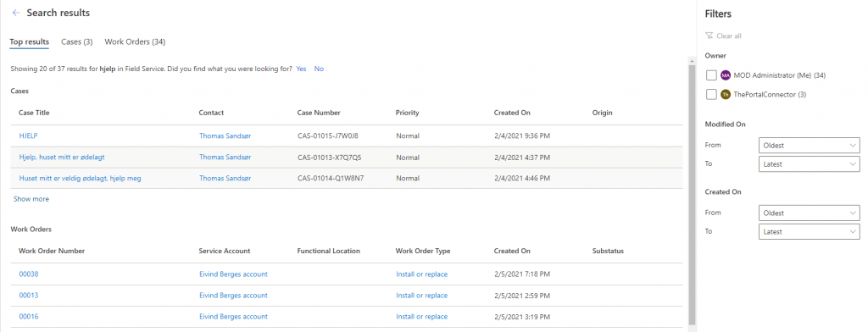This screenshot has width=868, height=332.
Task: Select the Top results tab
Action: (30, 41)
